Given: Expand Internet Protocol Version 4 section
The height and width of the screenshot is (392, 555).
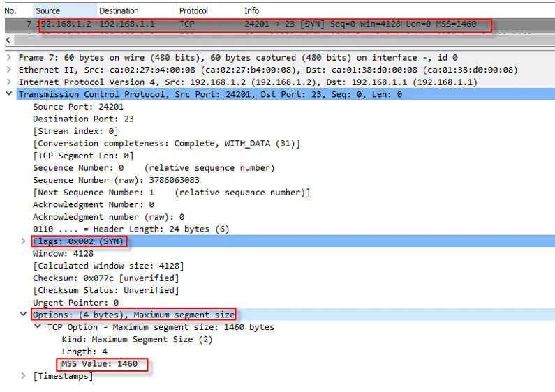Looking at the screenshot, I should (x=8, y=82).
